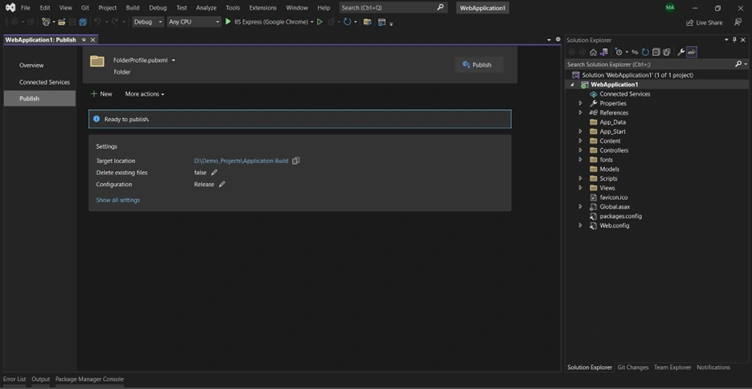Screen dimensions: 752x389
Task: Click the Undo toolbar icon
Action: (x=97, y=22)
